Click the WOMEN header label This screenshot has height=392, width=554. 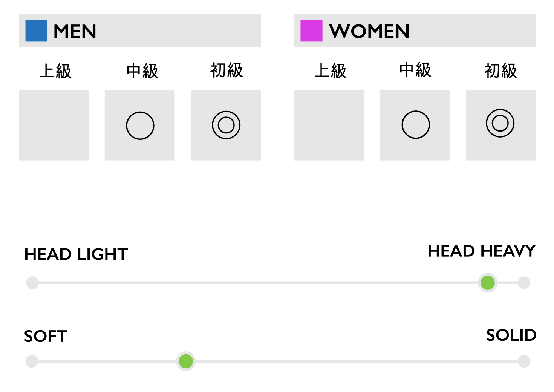tap(369, 31)
